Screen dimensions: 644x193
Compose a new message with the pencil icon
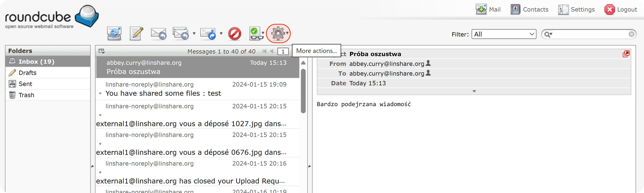pyautogui.click(x=137, y=33)
